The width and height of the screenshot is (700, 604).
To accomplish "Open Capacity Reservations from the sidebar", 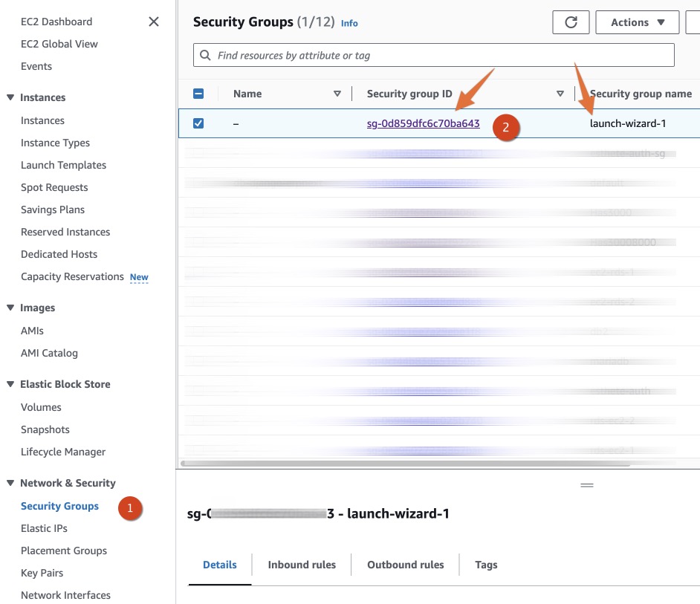I will (x=72, y=276).
